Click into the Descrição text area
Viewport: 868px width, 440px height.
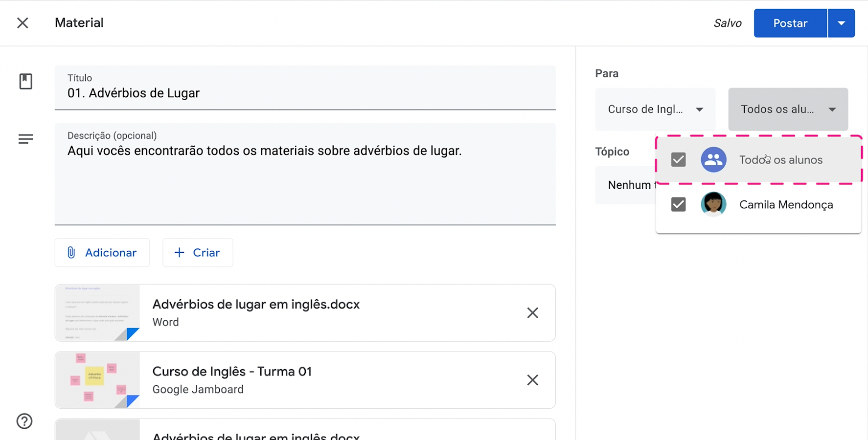click(305, 174)
